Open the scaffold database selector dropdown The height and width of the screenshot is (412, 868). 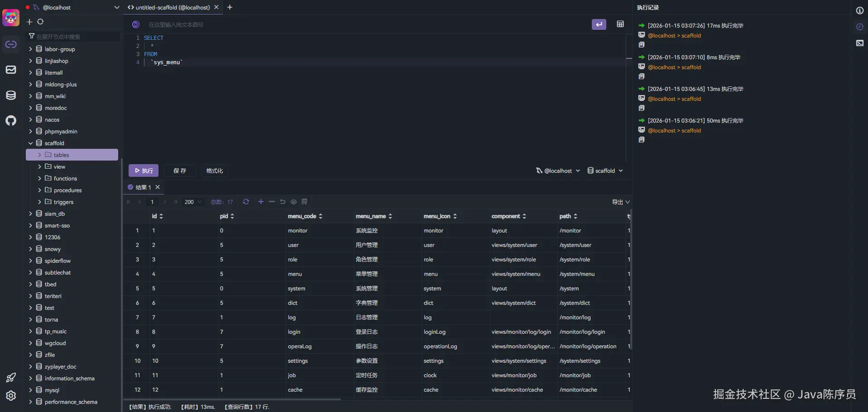(x=605, y=170)
